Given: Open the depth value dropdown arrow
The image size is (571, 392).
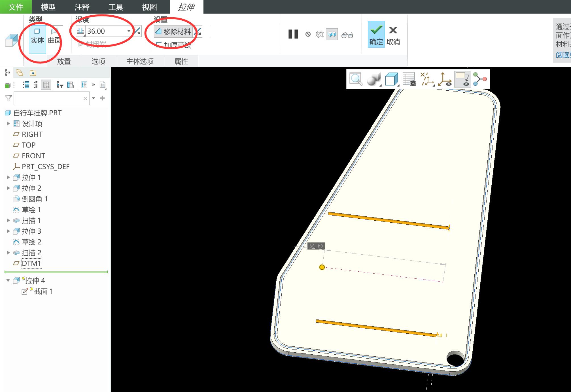Looking at the screenshot, I should point(129,31).
